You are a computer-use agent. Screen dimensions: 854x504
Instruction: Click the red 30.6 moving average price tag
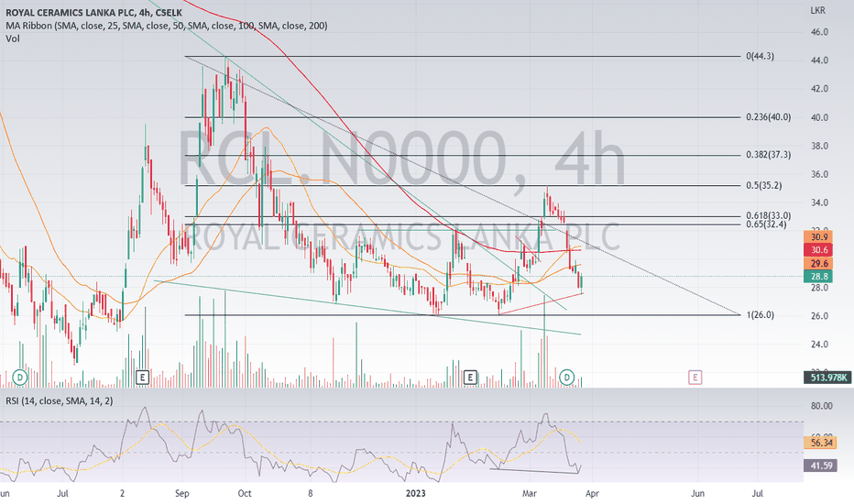point(818,250)
